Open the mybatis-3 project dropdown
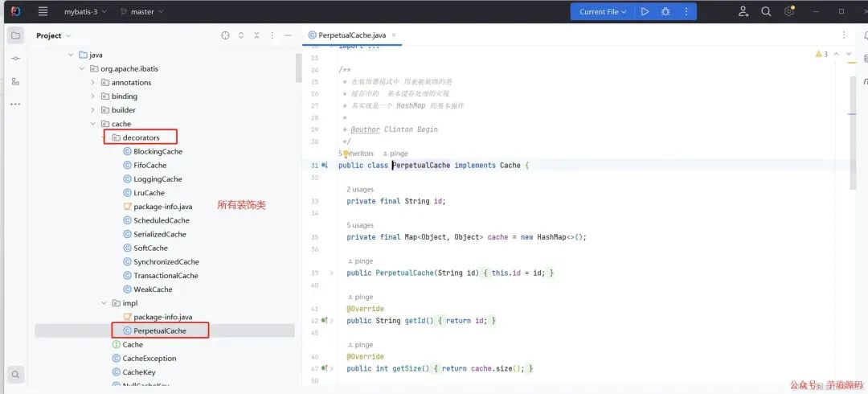868x394 pixels. tap(86, 11)
